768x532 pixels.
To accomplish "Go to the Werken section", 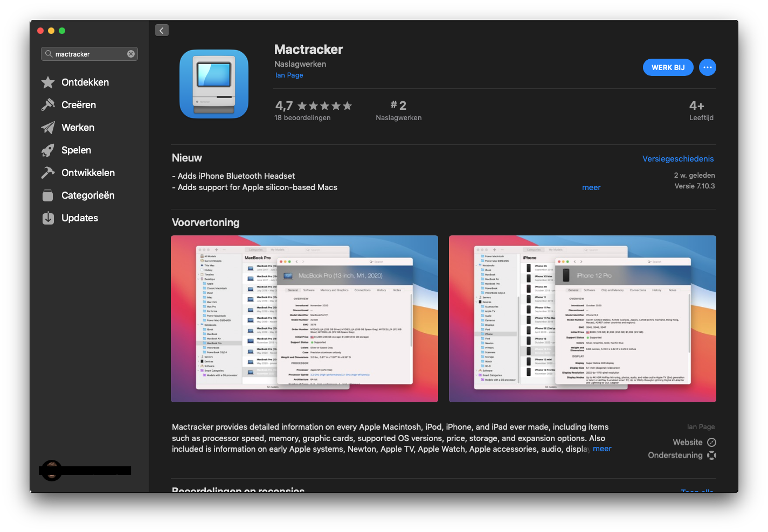I will pos(78,128).
